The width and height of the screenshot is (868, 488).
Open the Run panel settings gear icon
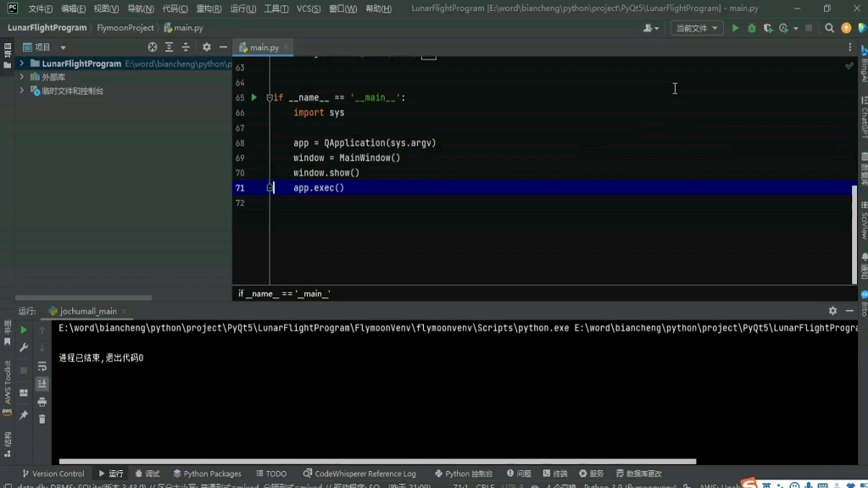[x=832, y=310]
